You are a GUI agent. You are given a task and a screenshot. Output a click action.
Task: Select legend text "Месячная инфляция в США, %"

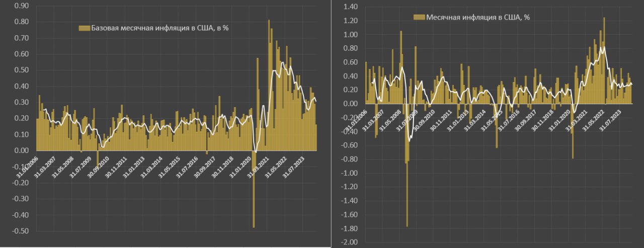[x=478, y=17]
